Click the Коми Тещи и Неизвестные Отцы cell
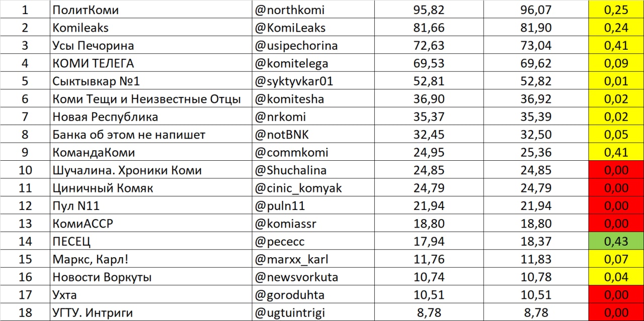The width and height of the screenshot is (644, 321). (x=151, y=99)
